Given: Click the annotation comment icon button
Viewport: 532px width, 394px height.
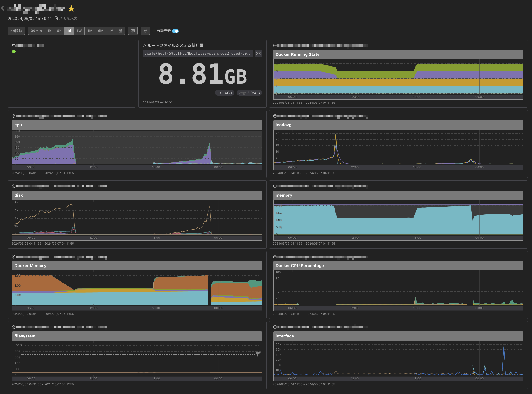Looking at the screenshot, I should tap(133, 31).
